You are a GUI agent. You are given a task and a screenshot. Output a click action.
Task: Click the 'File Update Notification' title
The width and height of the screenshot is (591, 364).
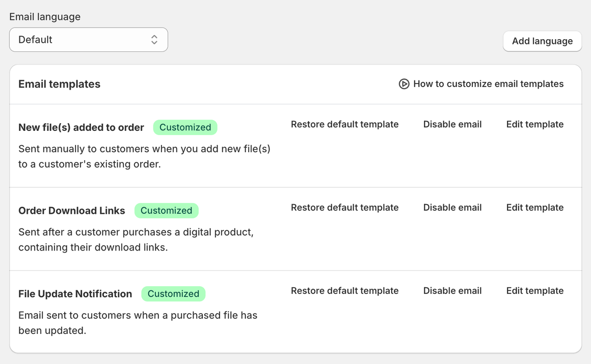pos(75,294)
